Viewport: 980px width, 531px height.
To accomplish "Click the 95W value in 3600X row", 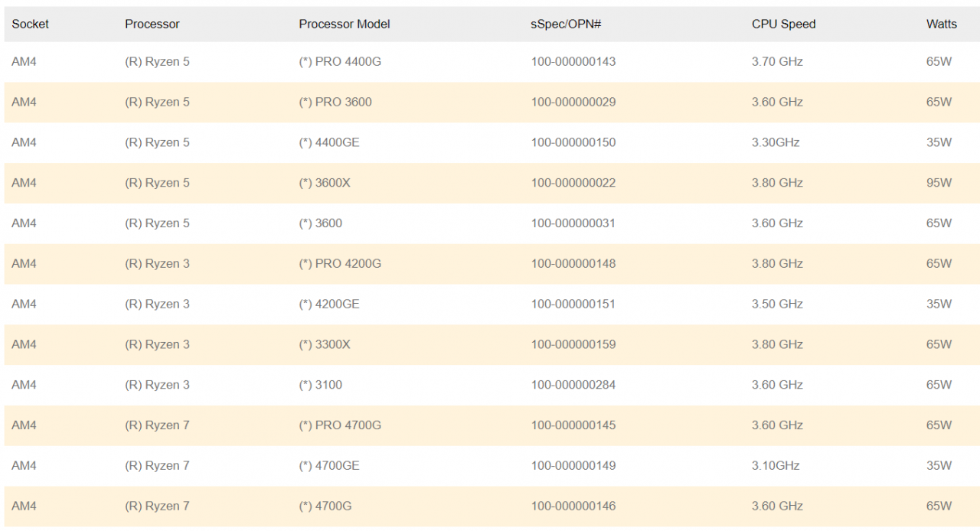I will [939, 184].
